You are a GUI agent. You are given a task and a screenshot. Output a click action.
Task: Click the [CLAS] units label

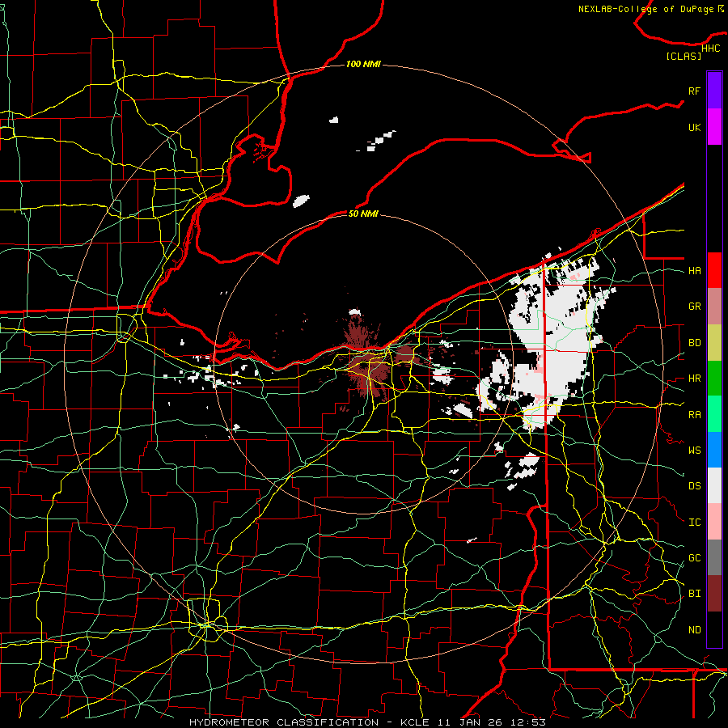tap(684, 56)
